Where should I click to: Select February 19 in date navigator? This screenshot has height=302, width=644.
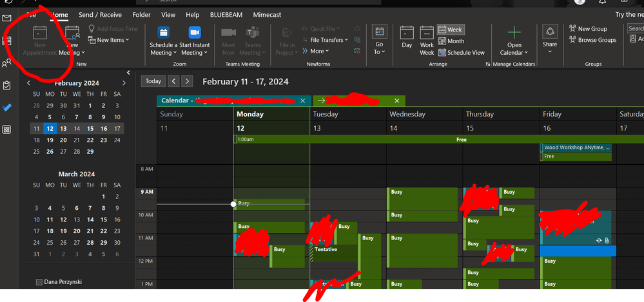pos(50,140)
